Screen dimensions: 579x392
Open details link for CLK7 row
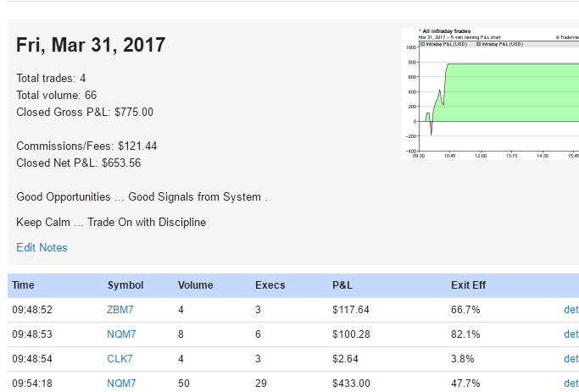point(571,359)
